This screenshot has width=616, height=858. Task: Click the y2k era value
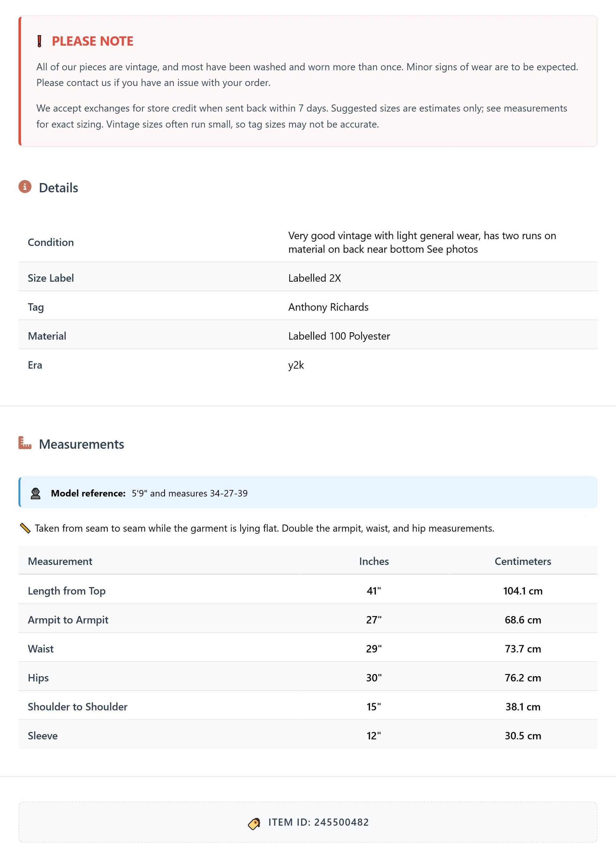tap(296, 365)
